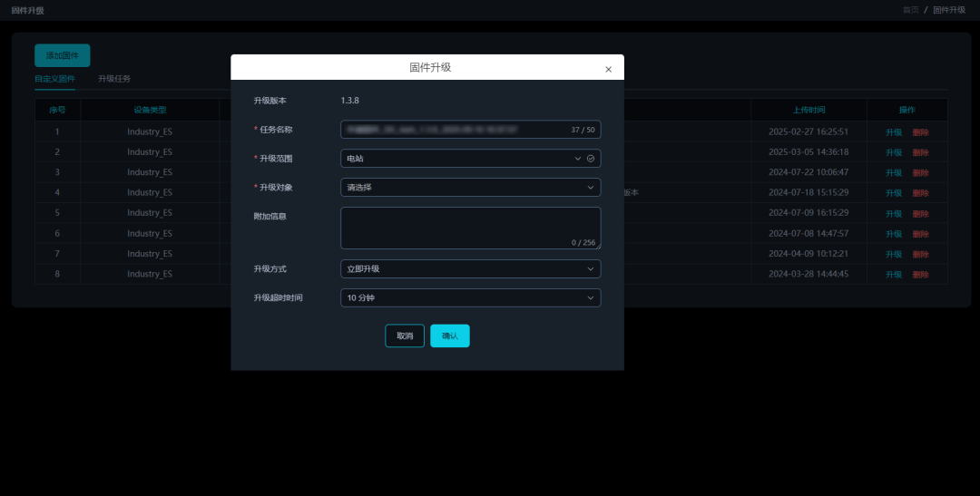Open the 升级超时时间 10 分钟 dropdown

pyautogui.click(x=471, y=298)
